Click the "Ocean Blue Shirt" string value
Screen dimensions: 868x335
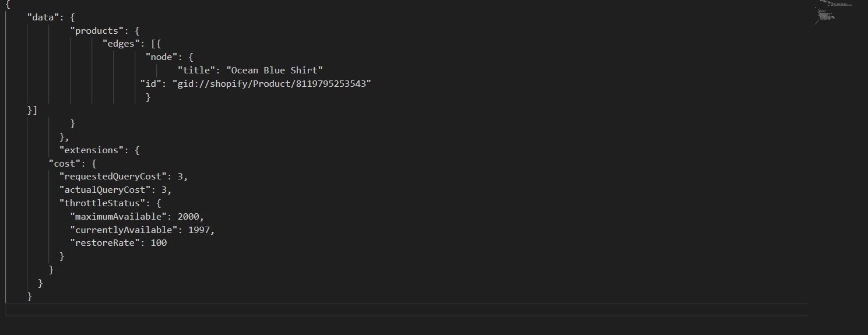[x=275, y=70]
